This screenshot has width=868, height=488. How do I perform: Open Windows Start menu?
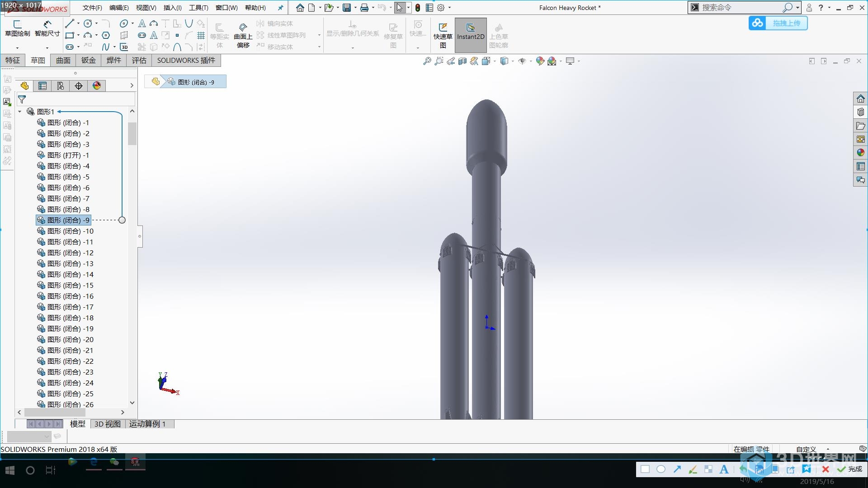10,470
